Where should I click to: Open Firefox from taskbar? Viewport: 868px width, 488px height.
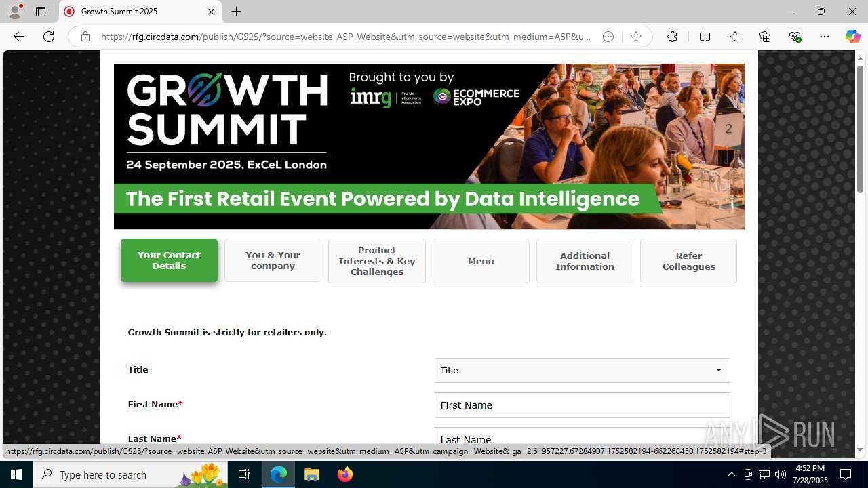(345, 474)
